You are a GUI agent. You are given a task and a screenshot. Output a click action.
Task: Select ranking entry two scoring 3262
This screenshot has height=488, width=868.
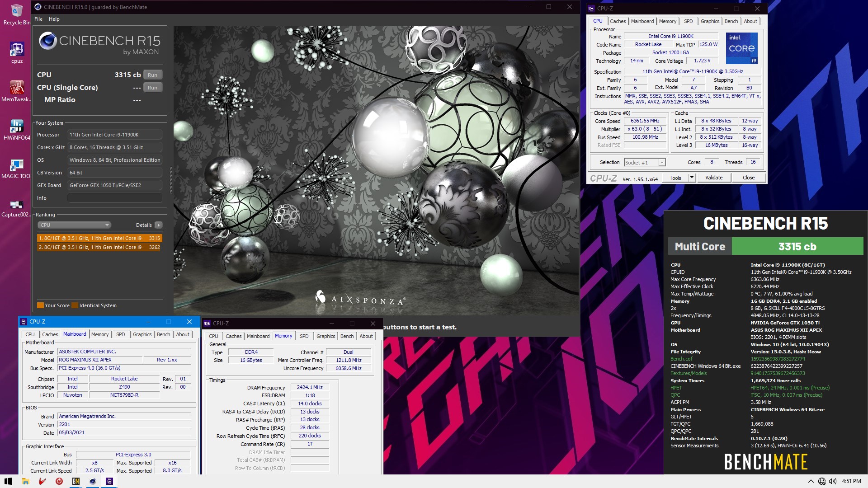[99, 247]
